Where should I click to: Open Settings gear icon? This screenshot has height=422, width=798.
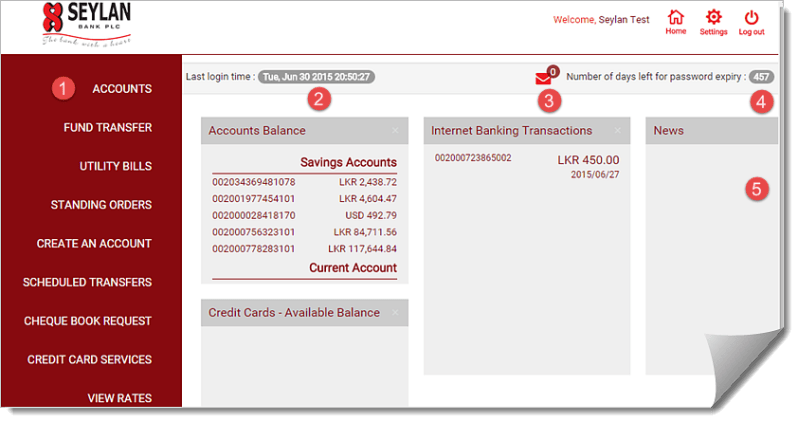714,18
